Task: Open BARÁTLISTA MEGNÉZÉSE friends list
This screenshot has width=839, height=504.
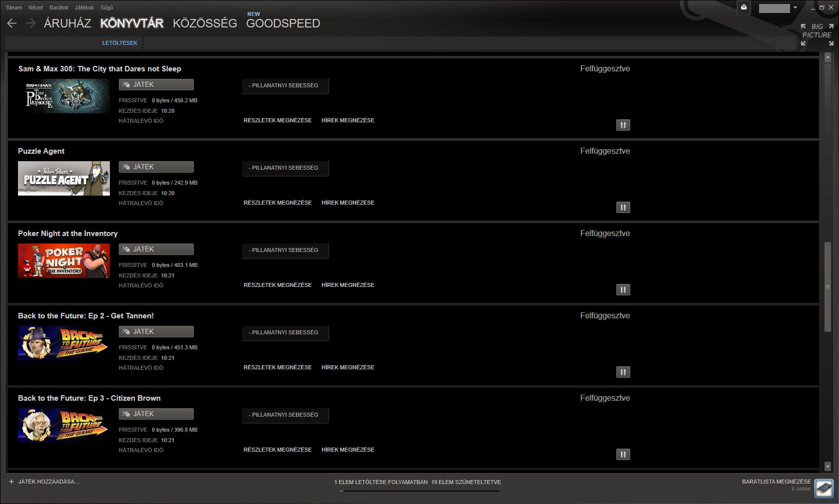Action: (x=777, y=482)
